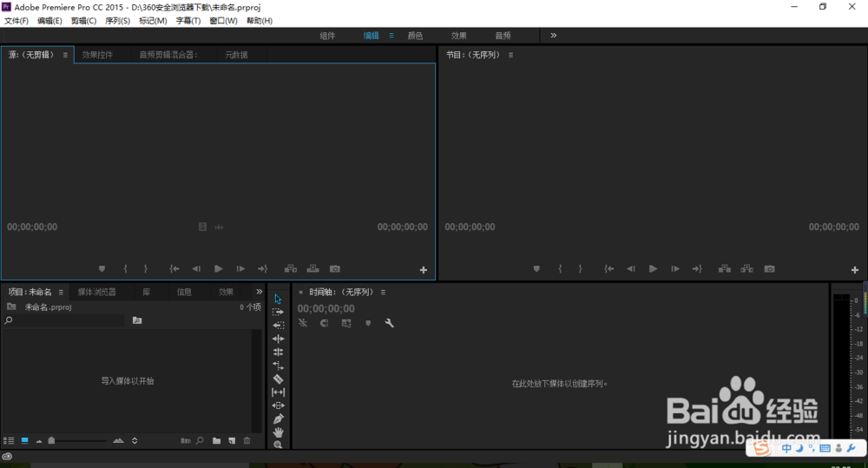The image size is (868, 468).
Task: Open sort icons arrows in Project panel
Action: [135, 441]
